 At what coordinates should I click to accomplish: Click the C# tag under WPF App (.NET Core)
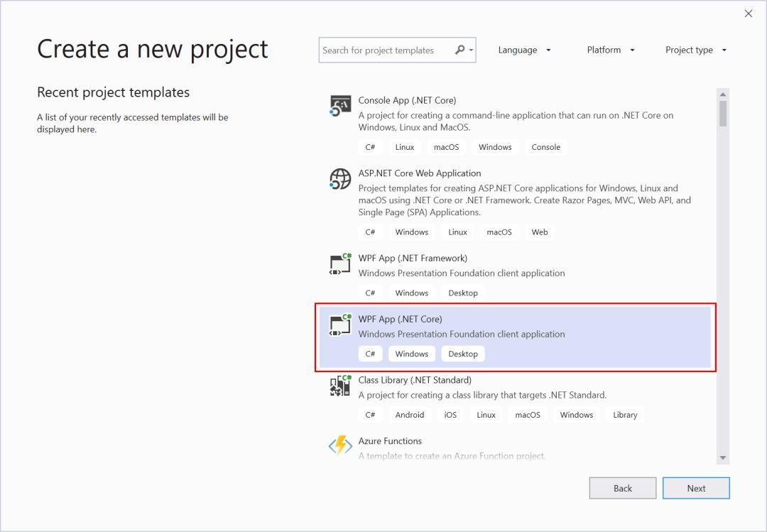(370, 353)
